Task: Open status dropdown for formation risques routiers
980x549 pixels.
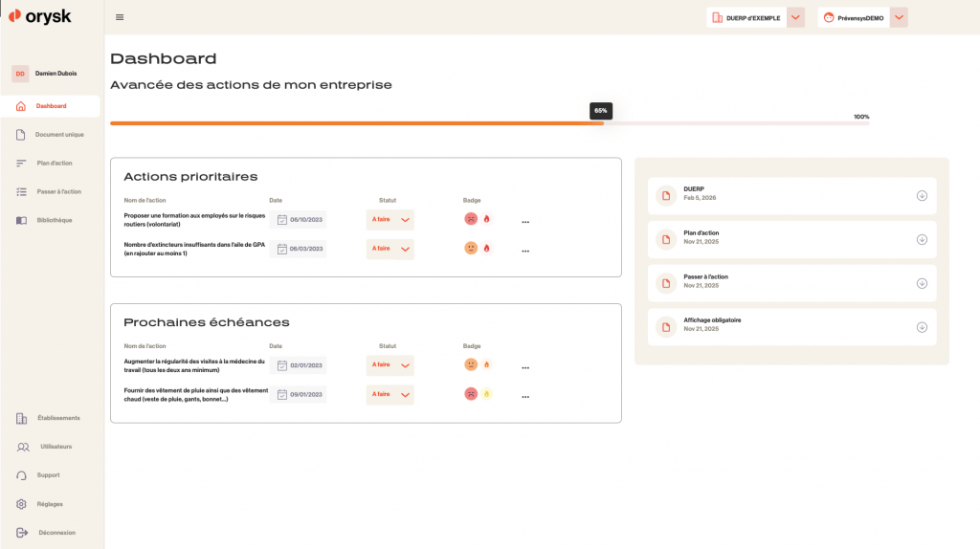Action: pos(405,220)
